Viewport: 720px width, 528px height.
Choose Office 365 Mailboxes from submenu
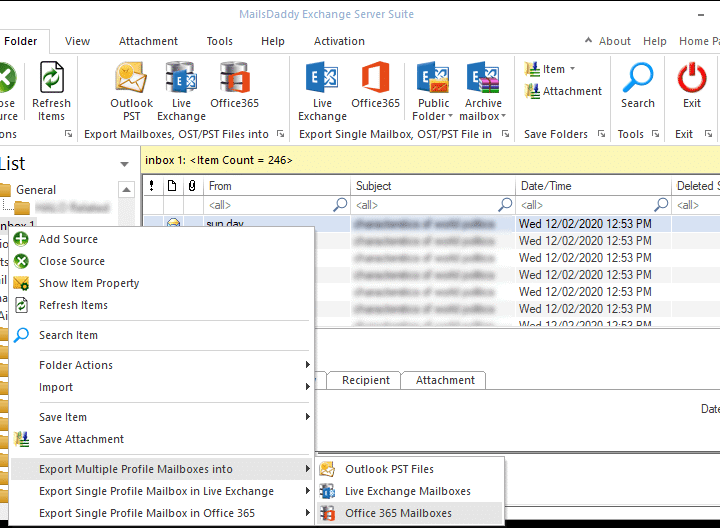398,513
